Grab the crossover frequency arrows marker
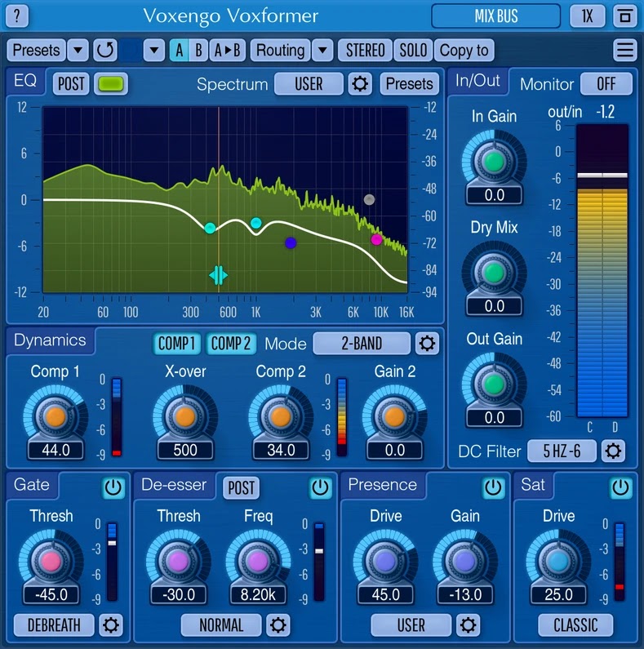The height and width of the screenshot is (649, 644). pos(218,275)
